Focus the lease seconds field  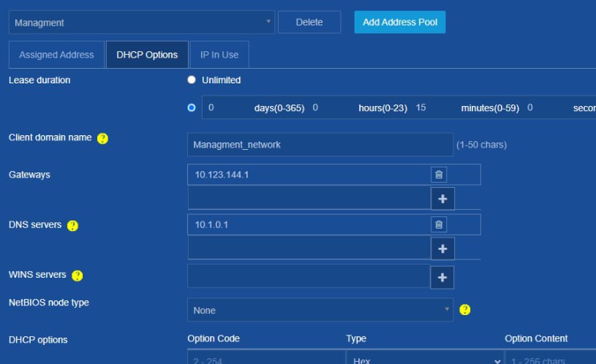(547, 107)
